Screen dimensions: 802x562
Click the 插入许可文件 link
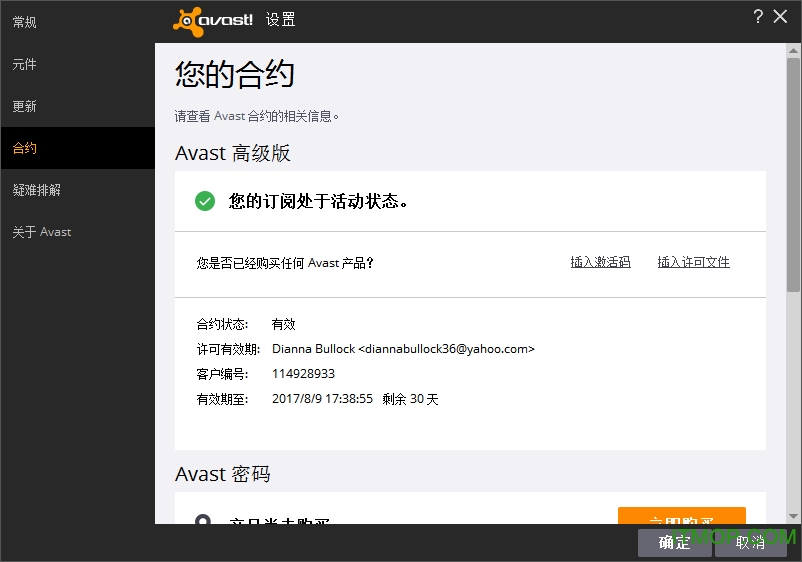coord(693,263)
